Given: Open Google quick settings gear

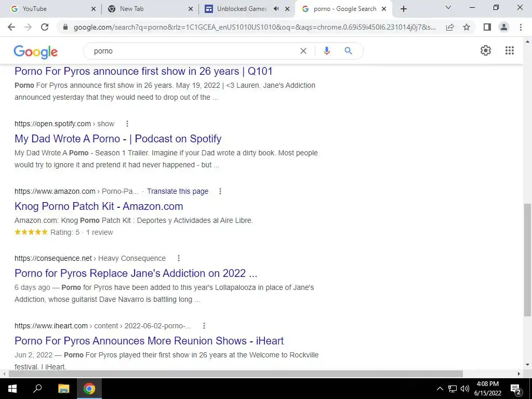Looking at the screenshot, I should [x=486, y=50].
